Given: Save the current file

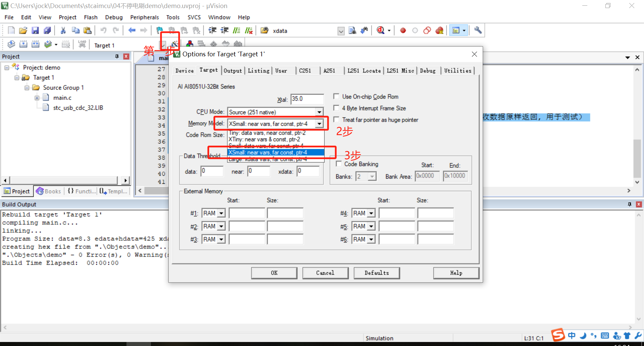Looking at the screenshot, I should (x=35, y=31).
